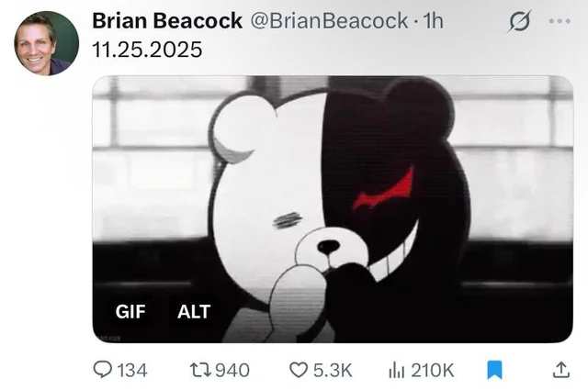Click the 210K views count
This screenshot has width=588, height=390.
(433, 370)
